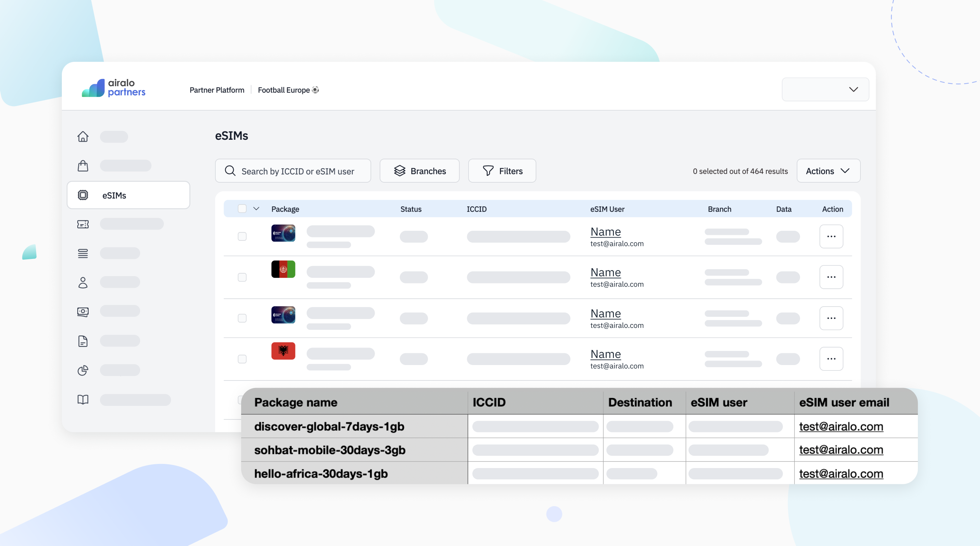
Task: Open three-dots action menu in Afghanistan row
Action: pos(831,277)
